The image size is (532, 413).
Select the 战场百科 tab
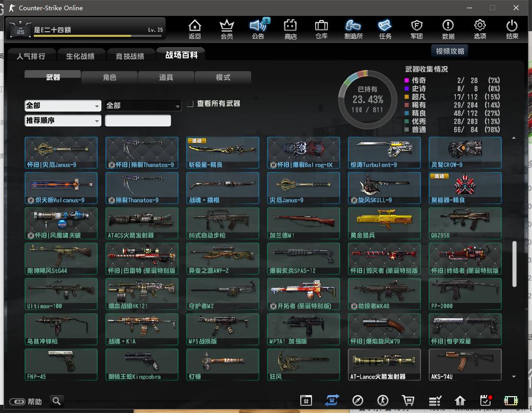coord(181,55)
